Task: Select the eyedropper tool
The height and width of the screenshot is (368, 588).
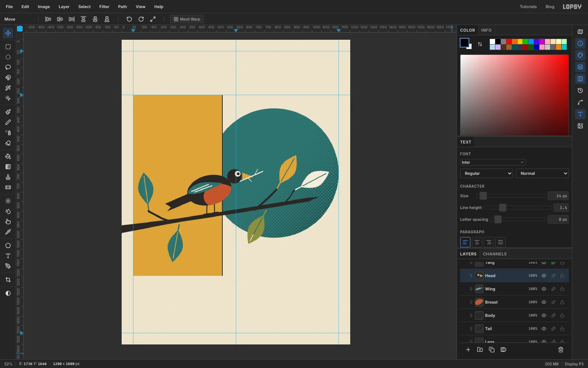Action: click(x=8, y=232)
